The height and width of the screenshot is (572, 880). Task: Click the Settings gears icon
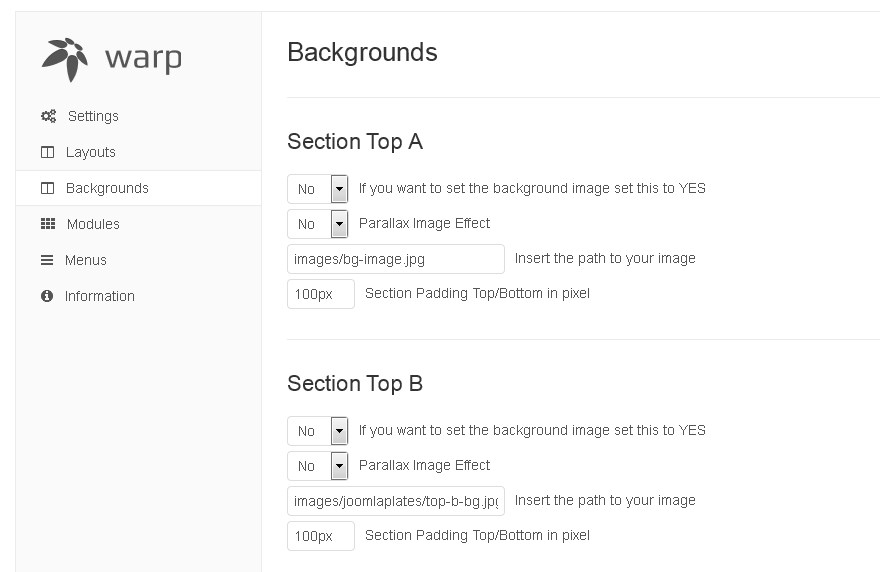point(48,116)
